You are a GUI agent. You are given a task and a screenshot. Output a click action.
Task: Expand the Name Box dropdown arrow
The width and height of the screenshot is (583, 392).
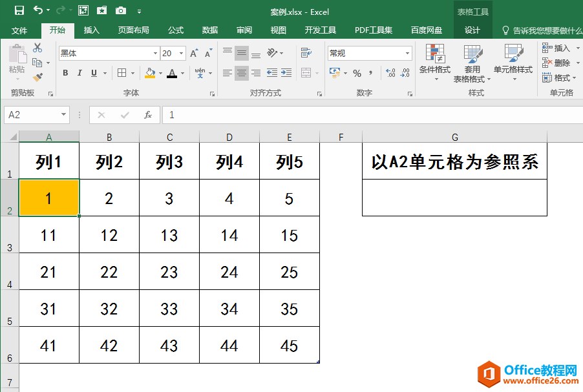[x=63, y=114]
